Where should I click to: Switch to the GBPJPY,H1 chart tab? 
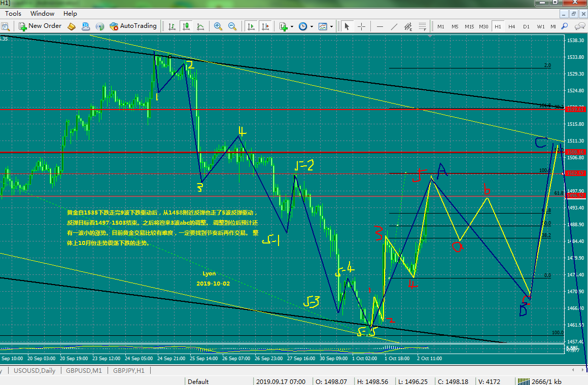[129, 370]
